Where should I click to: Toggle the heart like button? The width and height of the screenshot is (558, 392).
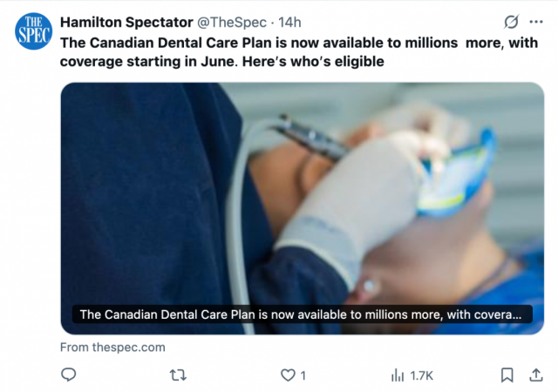point(288,375)
